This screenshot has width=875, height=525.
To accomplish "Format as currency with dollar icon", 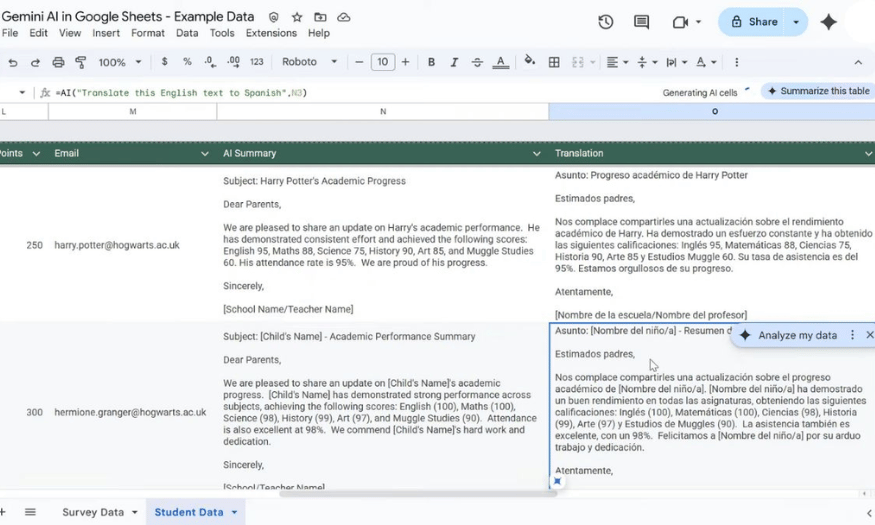I will click(x=164, y=62).
